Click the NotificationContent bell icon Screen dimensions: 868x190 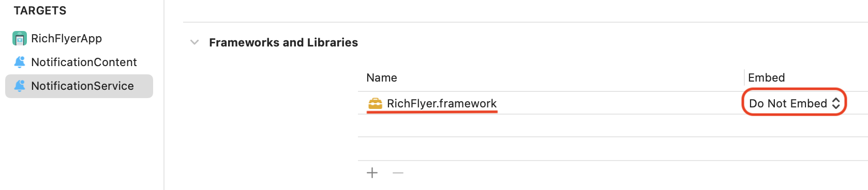pos(20,62)
